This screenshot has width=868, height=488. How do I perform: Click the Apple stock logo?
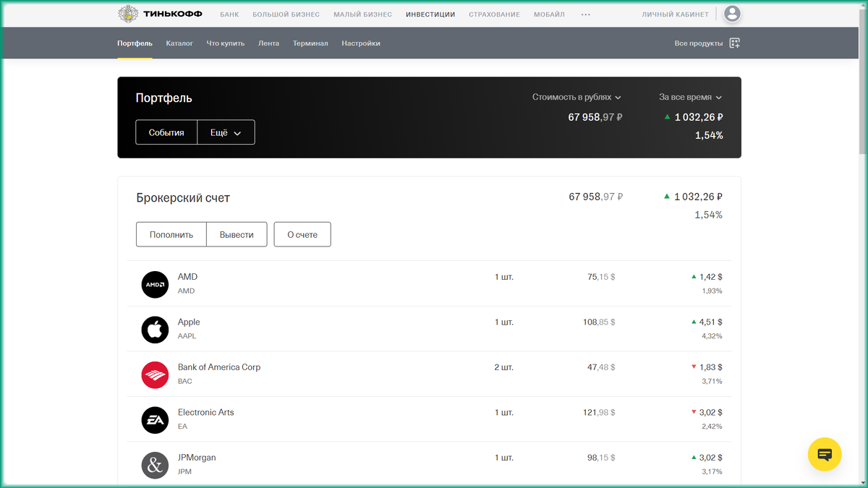tap(155, 330)
